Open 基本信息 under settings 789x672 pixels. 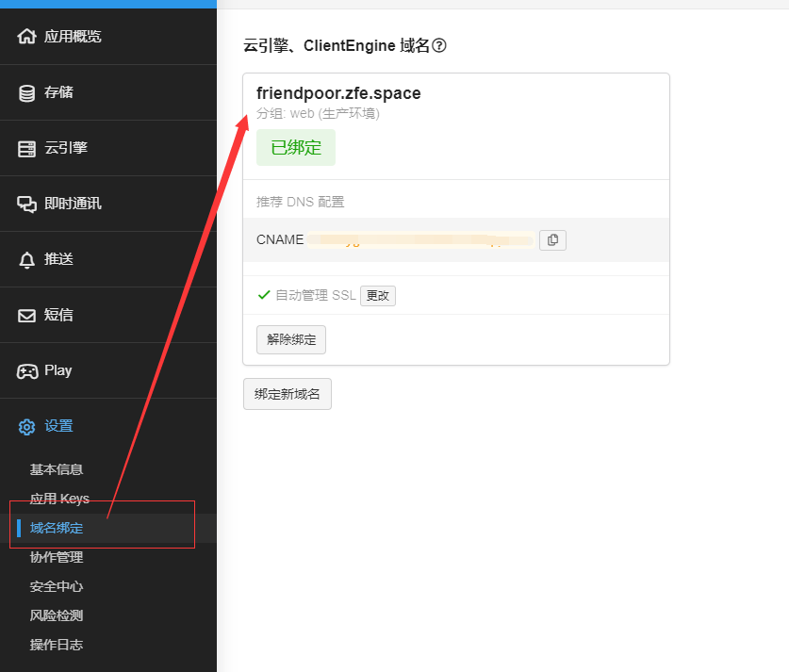click(56, 469)
